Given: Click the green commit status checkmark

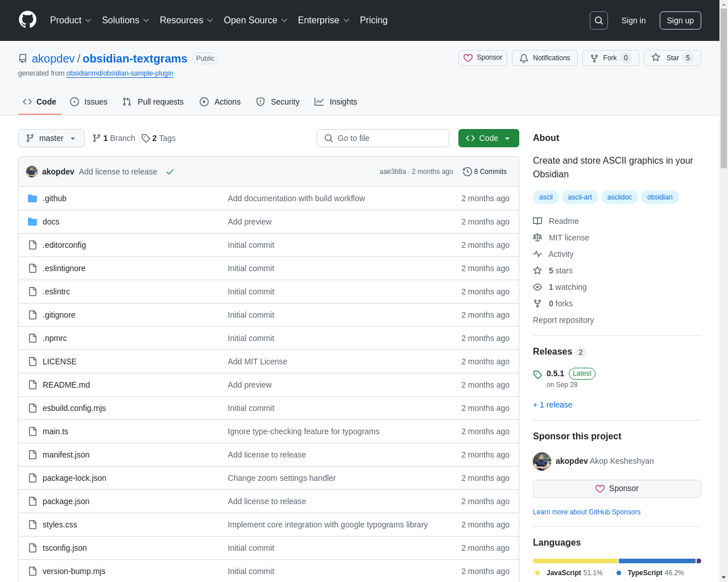Looking at the screenshot, I should (x=170, y=172).
